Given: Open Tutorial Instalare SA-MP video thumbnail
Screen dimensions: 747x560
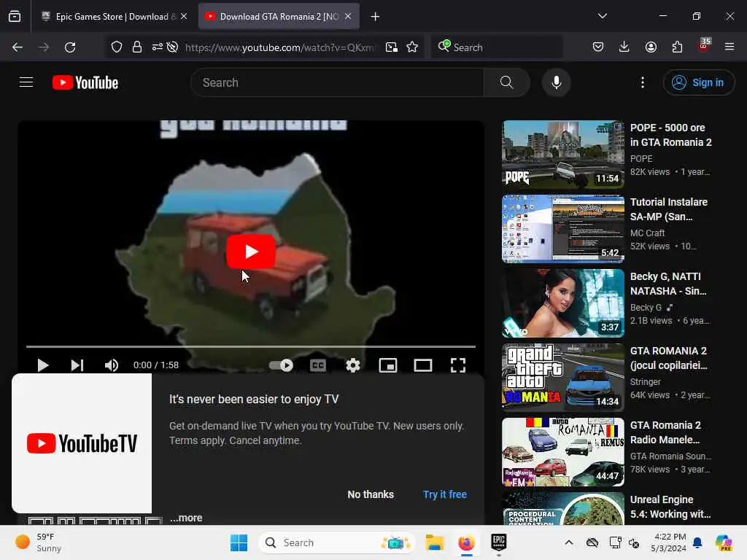Looking at the screenshot, I should 562,228.
